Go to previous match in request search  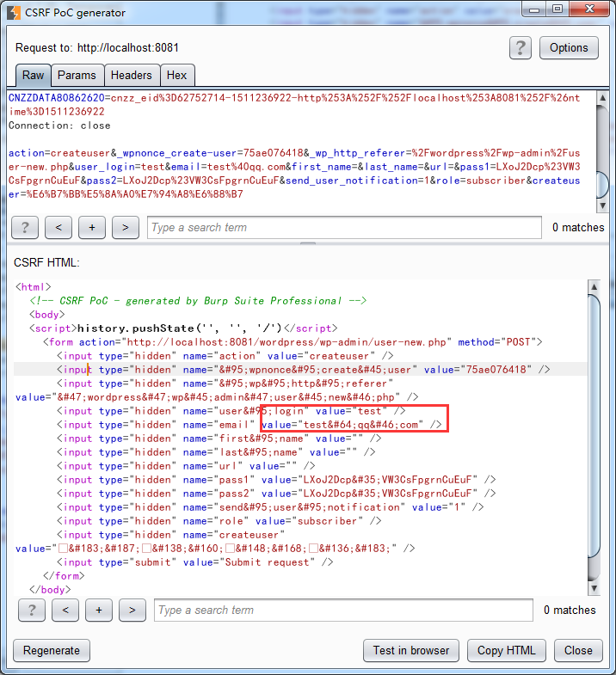pyautogui.click(x=59, y=227)
